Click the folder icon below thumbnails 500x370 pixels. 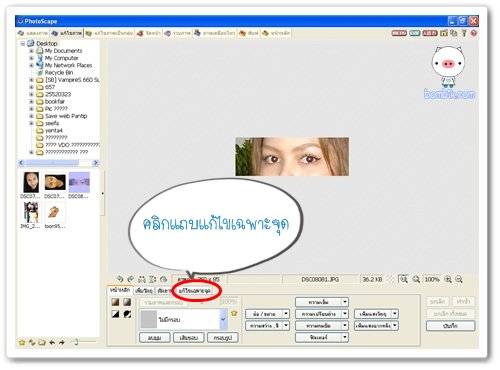click(x=42, y=342)
